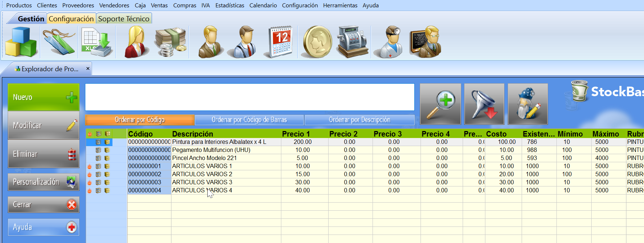Click calculator icon on ARTICULOS VARIOS 2 row
Image resolution: width=644 pixels, height=243 pixels.
pyautogui.click(x=98, y=174)
